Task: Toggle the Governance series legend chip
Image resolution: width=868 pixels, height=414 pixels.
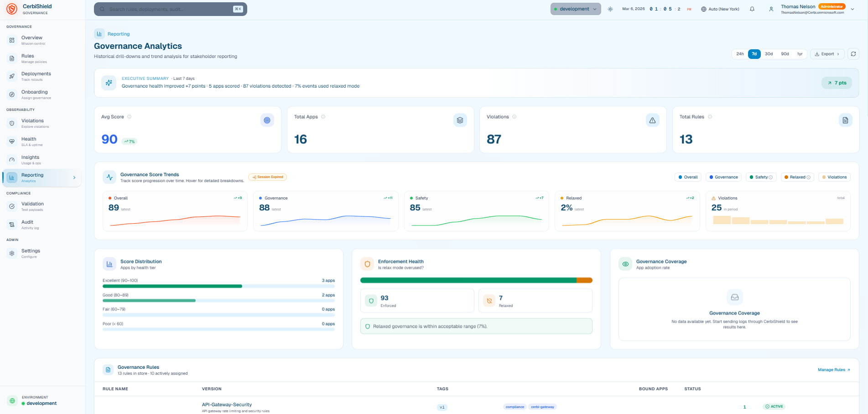Action: tap(723, 177)
